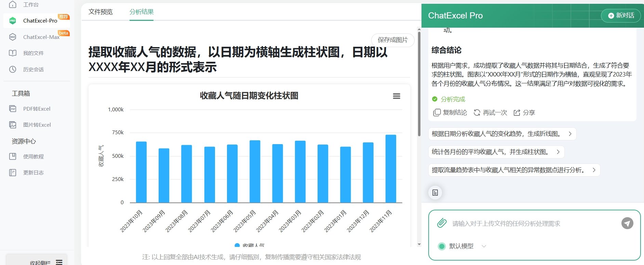Click the 2023年11月 bar in chart
Screen dimensions: 644x265
click(390, 169)
